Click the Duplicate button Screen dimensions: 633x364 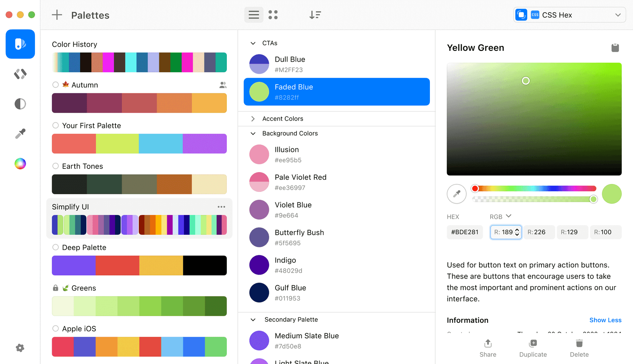pos(533,348)
